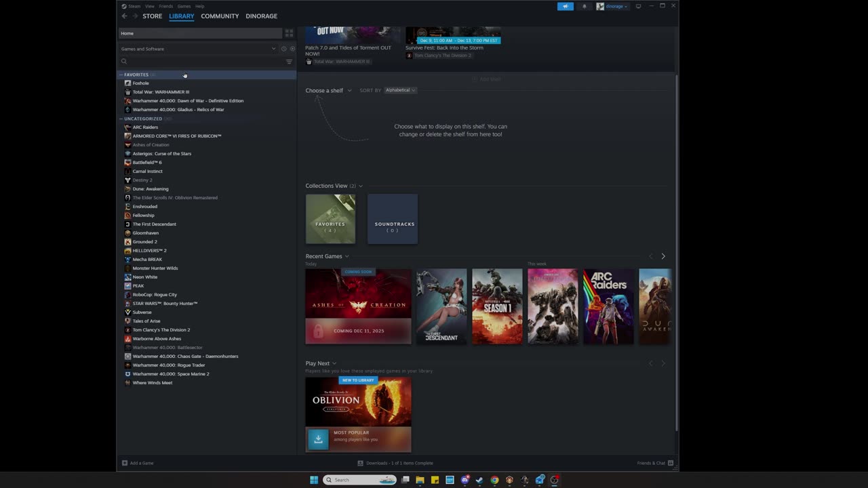
Task: Open the View menu
Action: (149, 6)
